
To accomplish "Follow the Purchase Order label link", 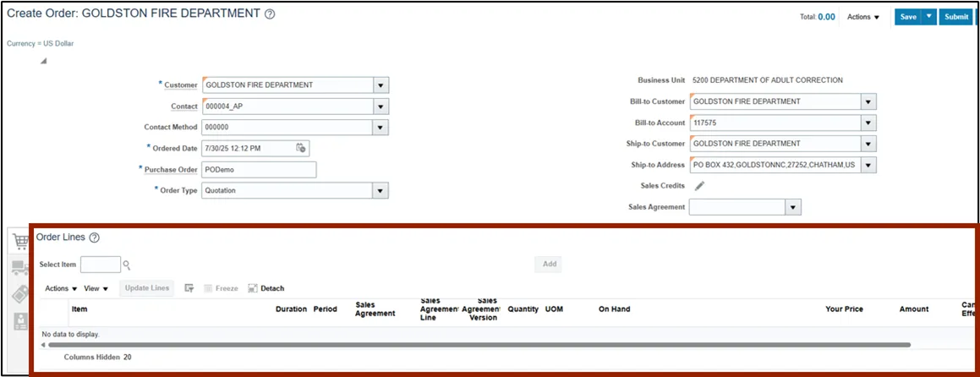I will pos(172,169).
